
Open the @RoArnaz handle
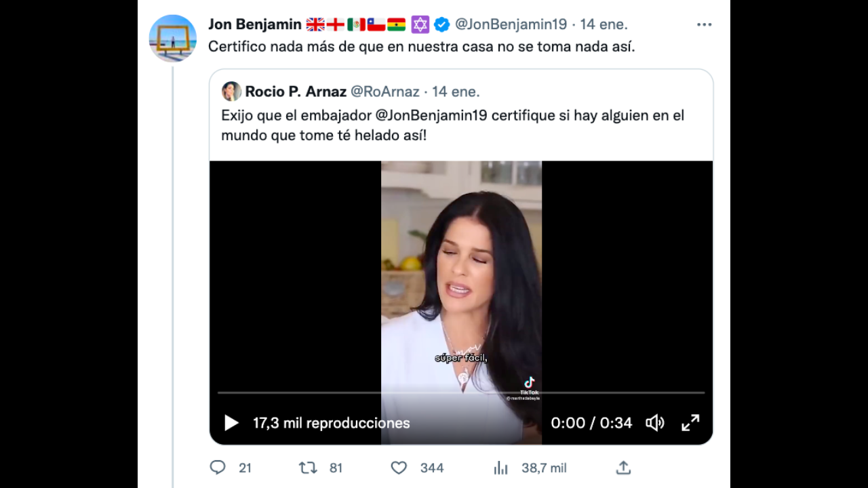384,91
